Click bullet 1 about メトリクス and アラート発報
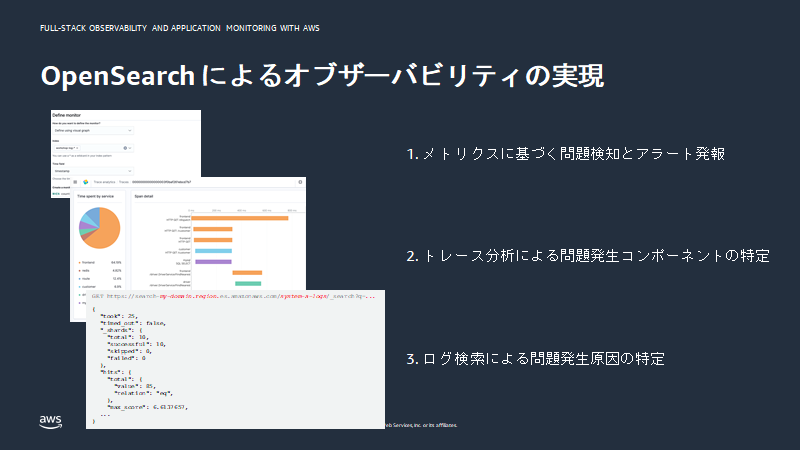The height and width of the screenshot is (450, 800). pyautogui.click(x=566, y=154)
